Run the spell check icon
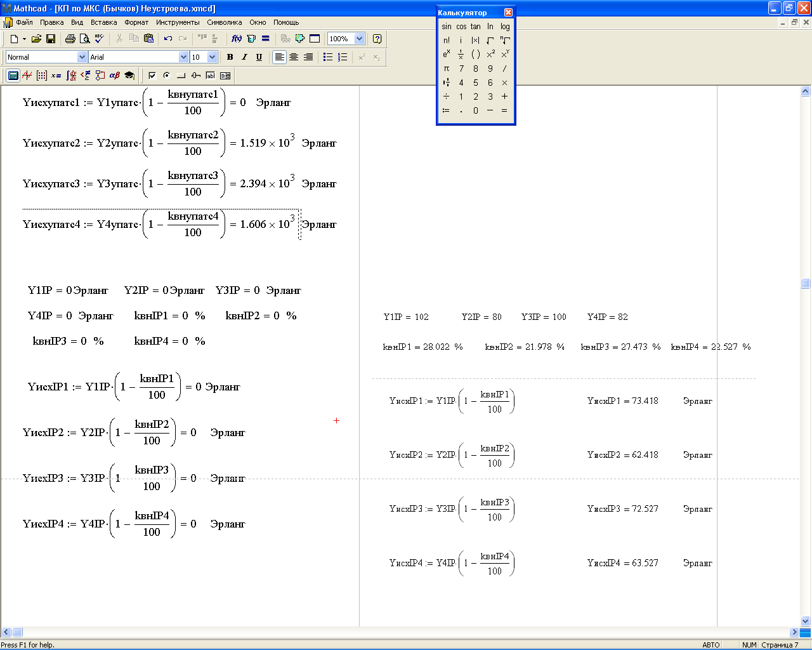This screenshot has height=650, width=812. click(100, 39)
